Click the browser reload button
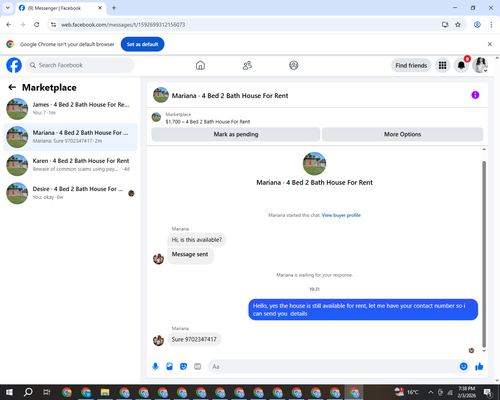The width and height of the screenshot is (500, 400). pyautogui.click(x=37, y=25)
